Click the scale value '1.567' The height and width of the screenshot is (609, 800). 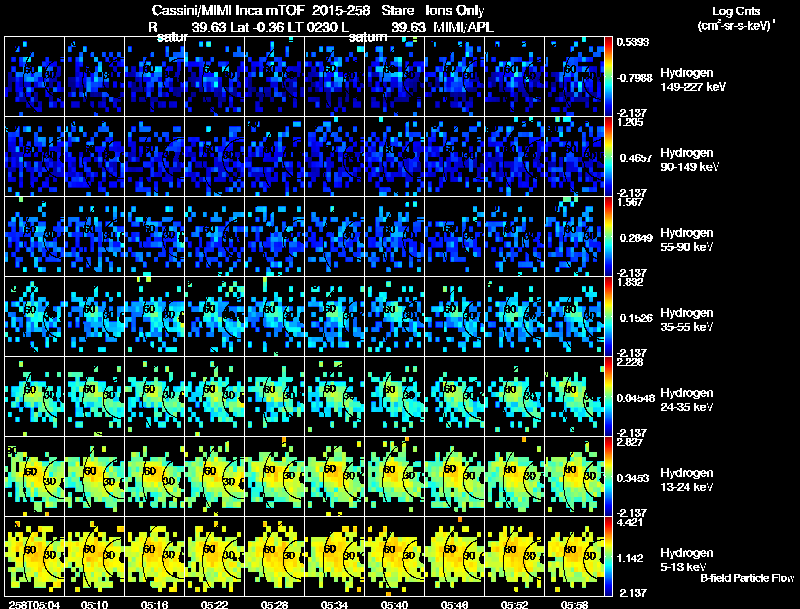(x=630, y=202)
